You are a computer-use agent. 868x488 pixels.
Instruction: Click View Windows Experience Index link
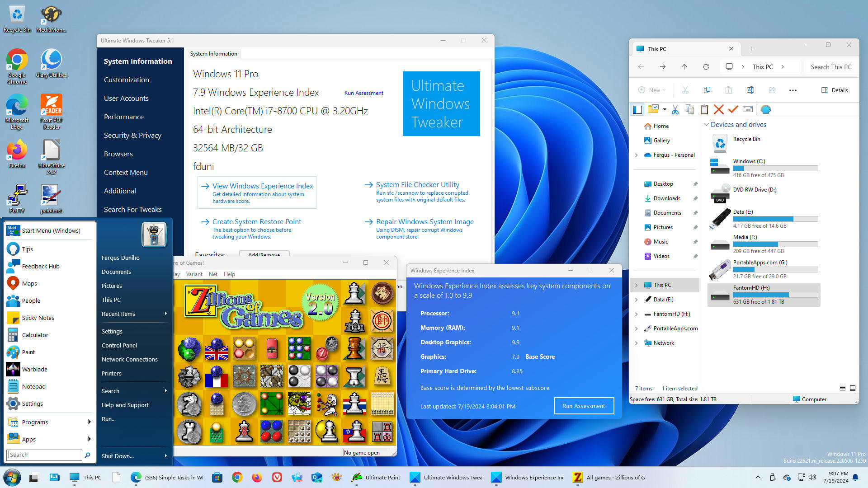[262, 186]
